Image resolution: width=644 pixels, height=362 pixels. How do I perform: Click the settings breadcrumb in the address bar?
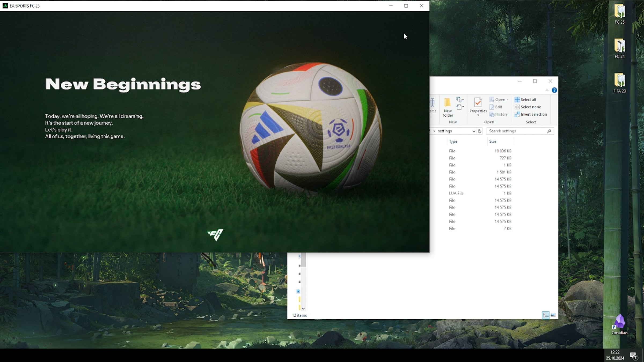[445, 131]
